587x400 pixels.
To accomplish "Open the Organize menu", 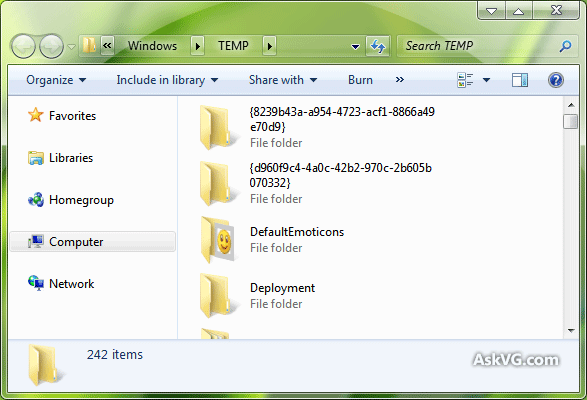I will [56, 80].
